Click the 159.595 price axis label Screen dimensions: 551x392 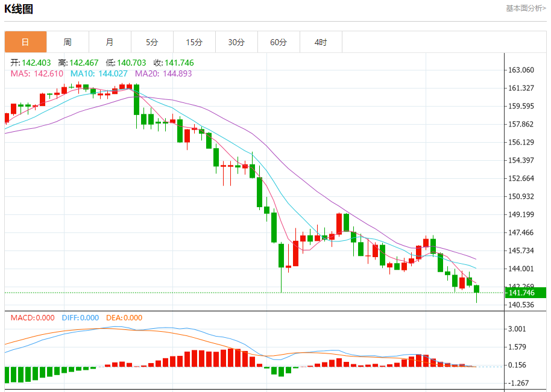coord(521,106)
